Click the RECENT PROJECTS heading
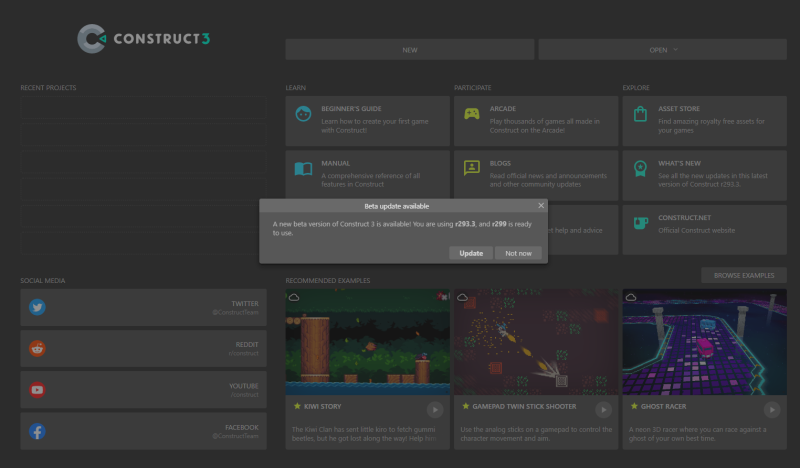Viewport: 800px width, 468px height. pyautogui.click(x=48, y=88)
